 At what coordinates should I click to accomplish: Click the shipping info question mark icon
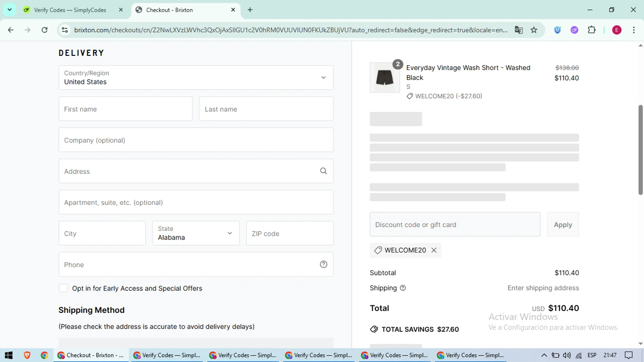(403, 288)
